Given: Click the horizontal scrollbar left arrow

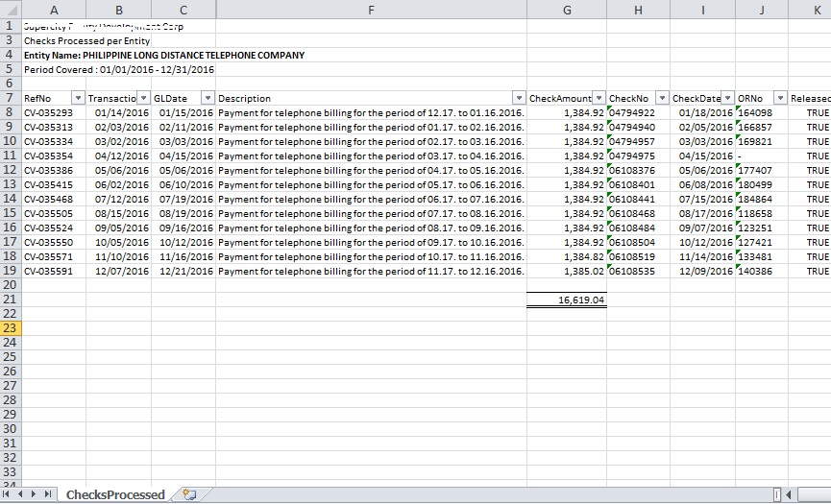Looking at the screenshot, I should (x=789, y=494).
